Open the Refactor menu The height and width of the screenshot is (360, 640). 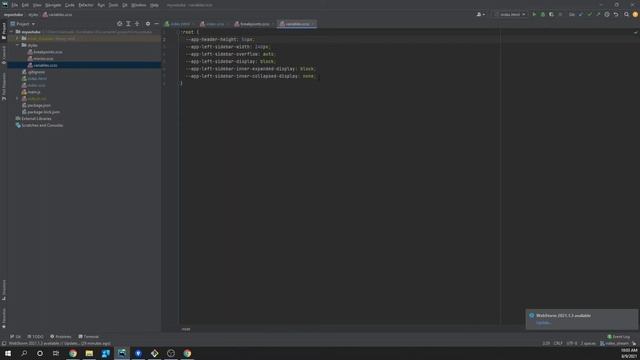tap(86, 5)
